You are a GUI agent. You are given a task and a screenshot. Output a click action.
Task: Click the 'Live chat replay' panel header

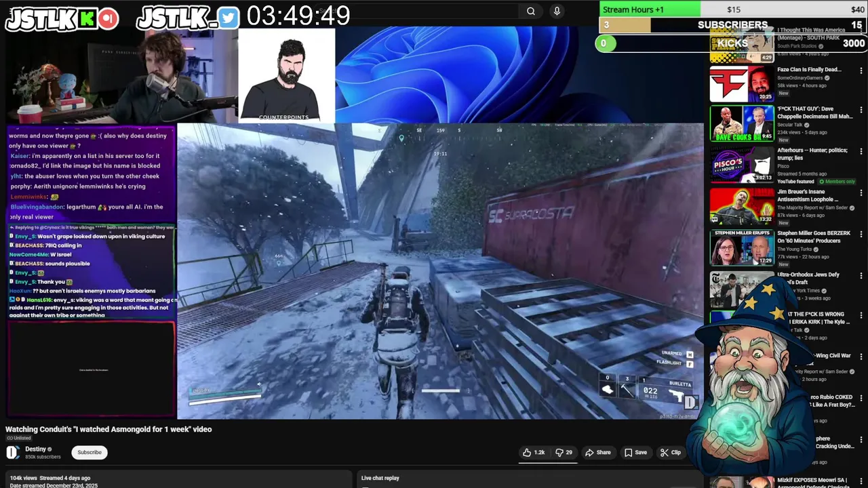tap(380, 478)
